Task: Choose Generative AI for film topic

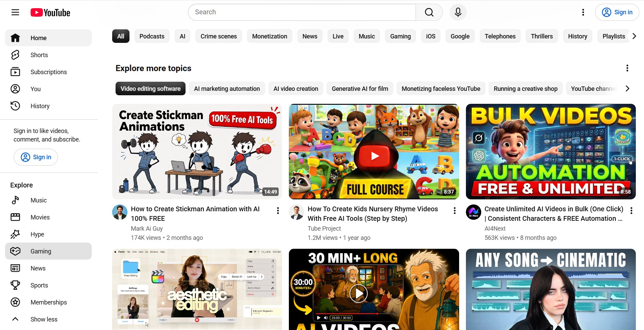Action: (x=360, y=88)
